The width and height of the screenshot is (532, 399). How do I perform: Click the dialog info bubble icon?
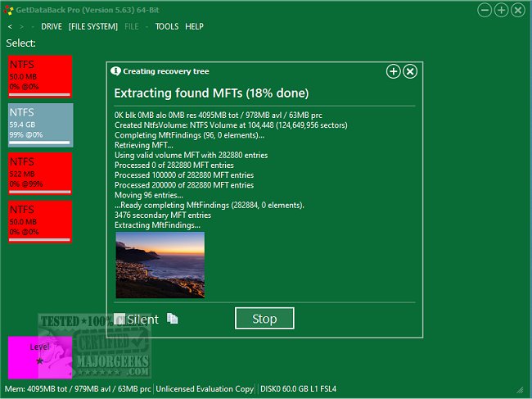click(115, 71)
